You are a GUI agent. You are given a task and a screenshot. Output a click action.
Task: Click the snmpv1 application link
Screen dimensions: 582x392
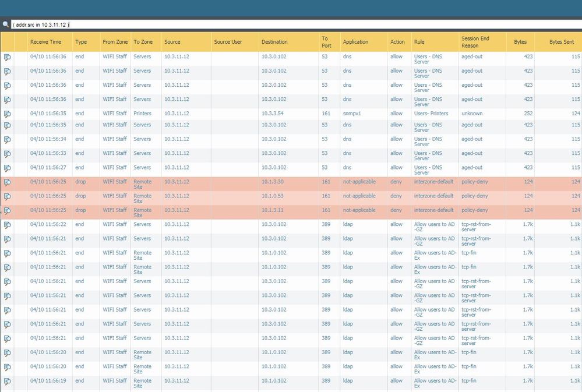352,114
